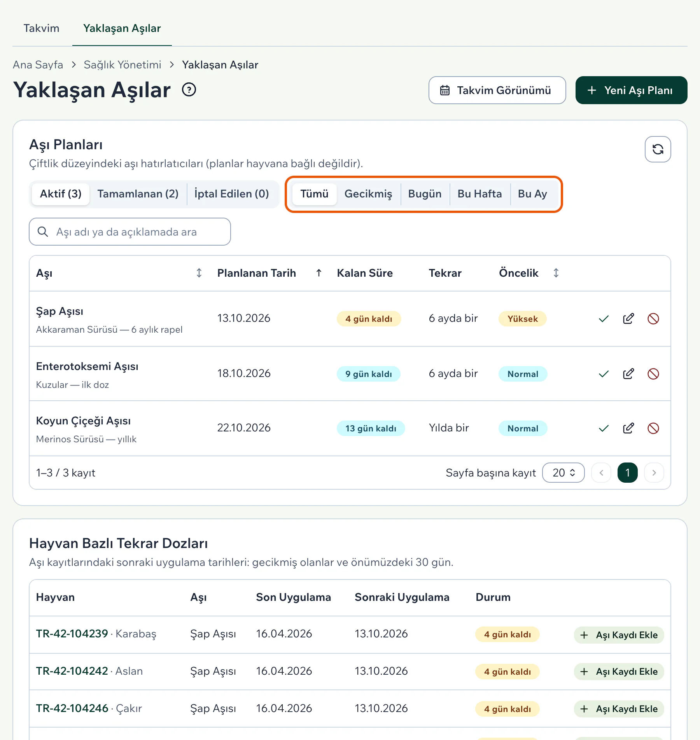Mark Koyun Çiçeği Aşısı plan as completed
Image resolution: width=700 pixels, height=740 pixels.
click(604, 428)
